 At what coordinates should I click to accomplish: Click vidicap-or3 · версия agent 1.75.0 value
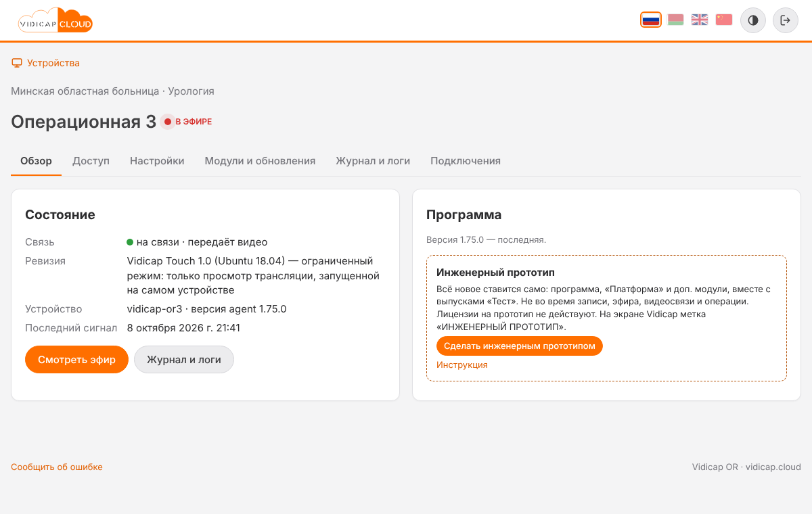click(x=207, y=309)
